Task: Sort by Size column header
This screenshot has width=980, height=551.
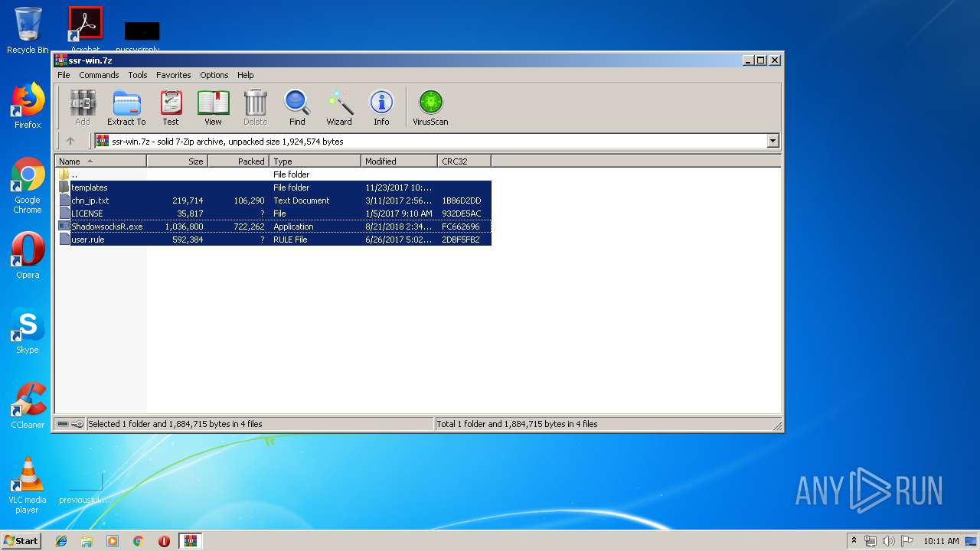Action: tap(177, 161)
